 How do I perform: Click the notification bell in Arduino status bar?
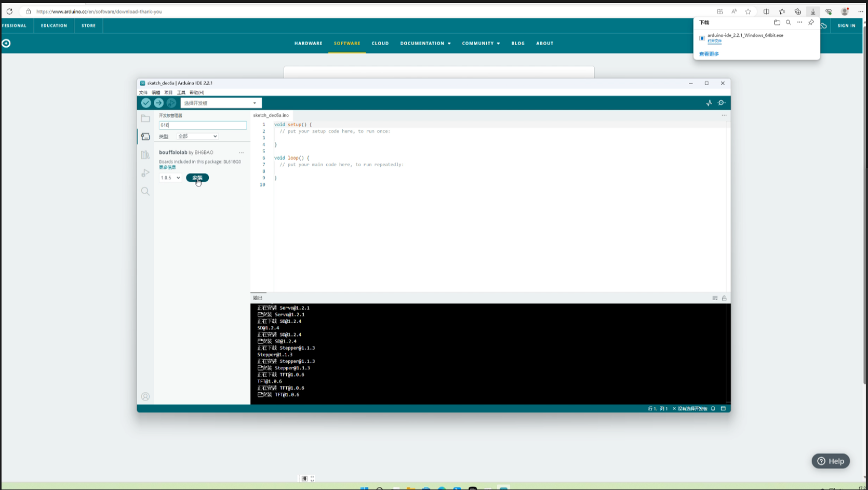pyautogui.click(x=713, y=408)
